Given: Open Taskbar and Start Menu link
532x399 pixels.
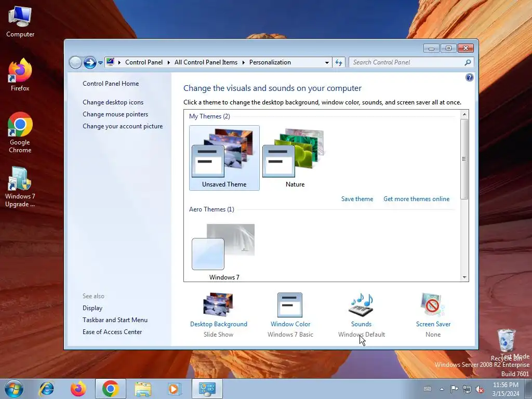Looking at the screenshot, I should click(115, 320).
